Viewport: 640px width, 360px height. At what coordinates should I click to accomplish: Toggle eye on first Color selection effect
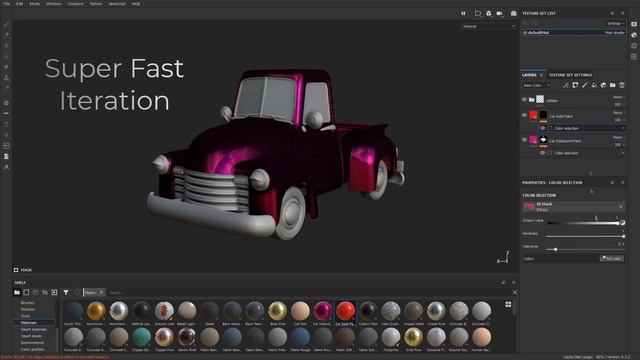click(542, 128)
